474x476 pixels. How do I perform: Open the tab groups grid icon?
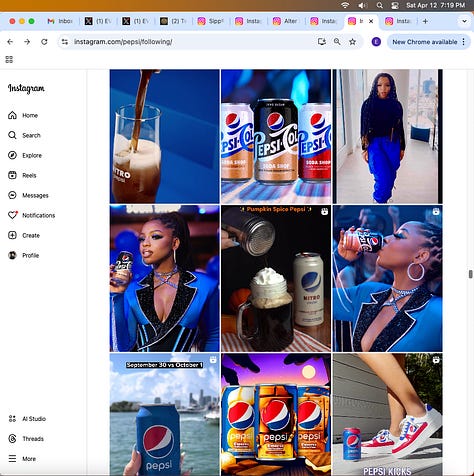[x=9, y=60]
